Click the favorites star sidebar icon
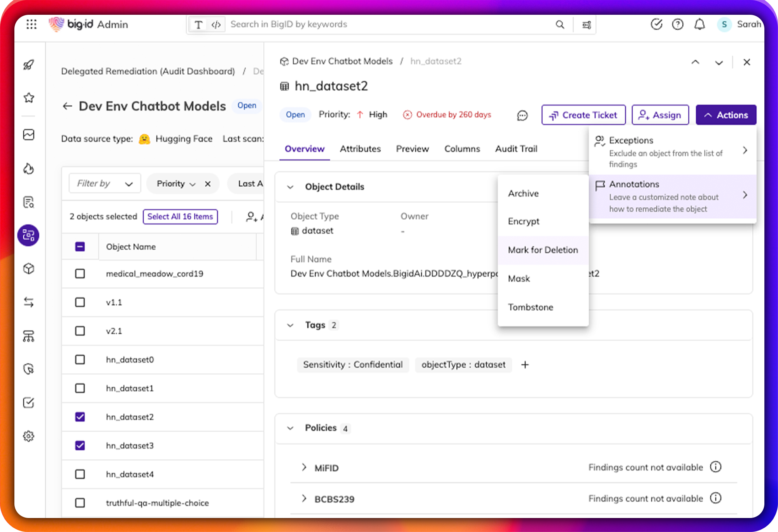778x532 pixels. [29, 98]
